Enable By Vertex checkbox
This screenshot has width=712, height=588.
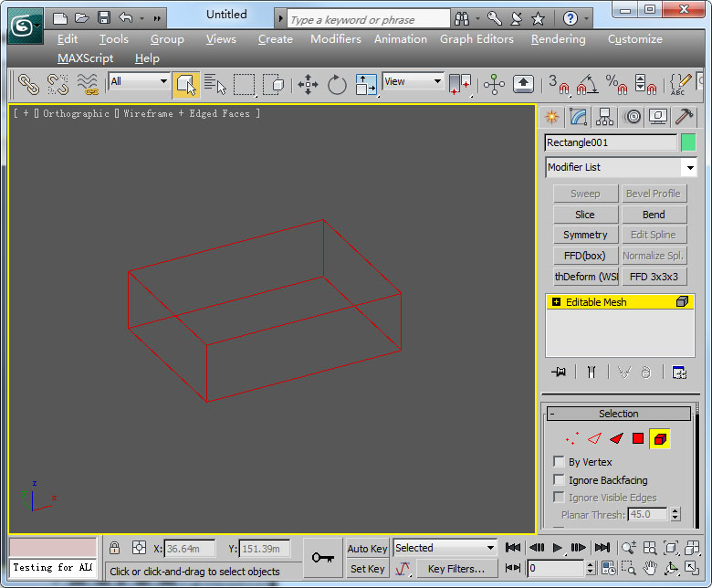pyautogui.click(x=559, y=462)
